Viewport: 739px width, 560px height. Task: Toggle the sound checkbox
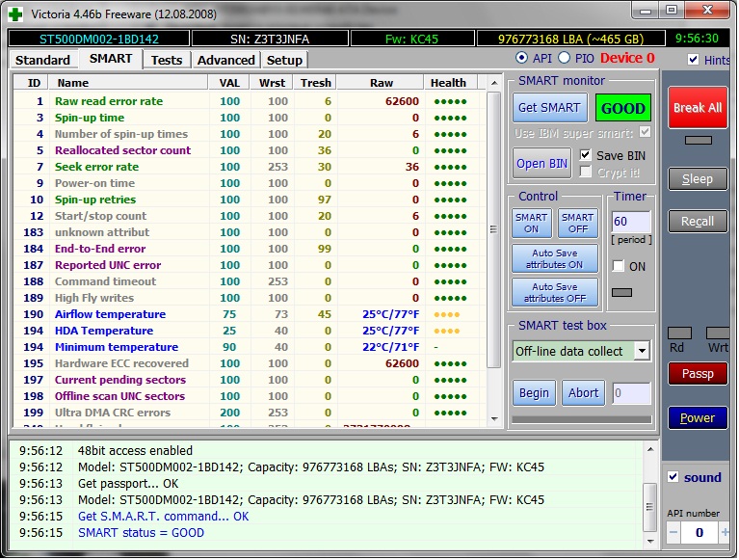tap(673, 476)
